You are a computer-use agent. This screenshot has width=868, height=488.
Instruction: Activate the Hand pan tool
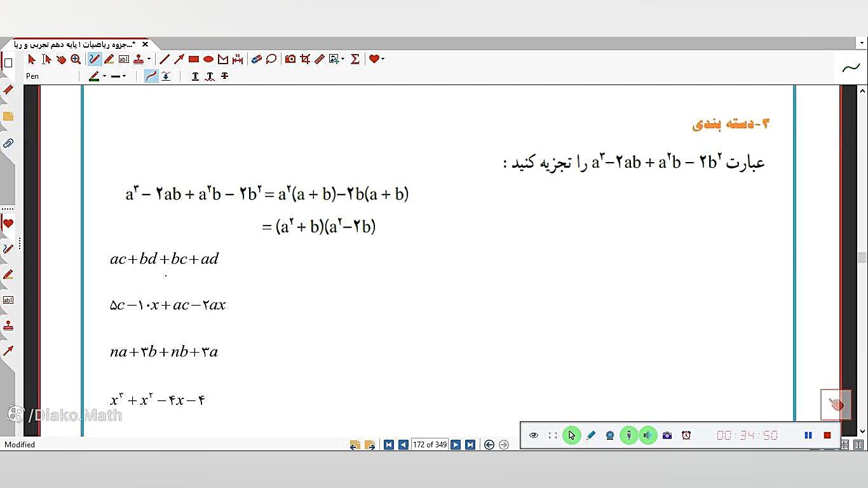61,59
